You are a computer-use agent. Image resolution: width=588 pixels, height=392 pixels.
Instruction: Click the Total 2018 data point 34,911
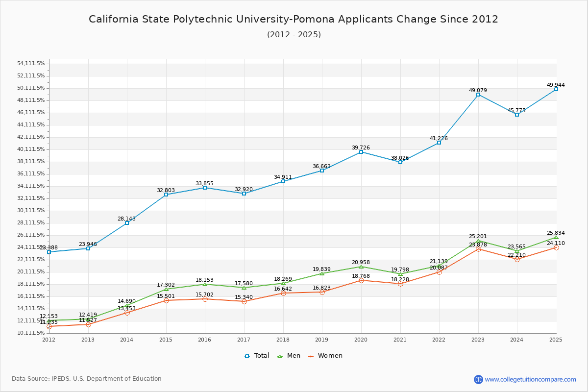[283, 181]
